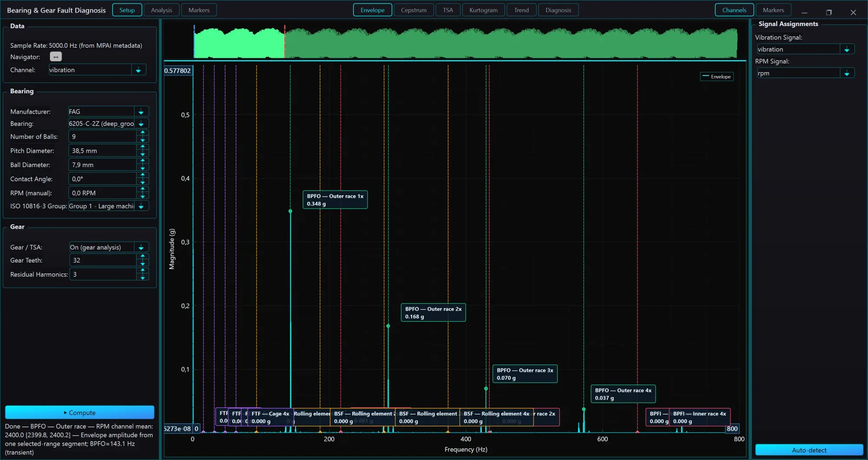Viewport: 868px width, 460px height.
Task: Decrease the Residual Harmonics value
Action: point(143,277)
